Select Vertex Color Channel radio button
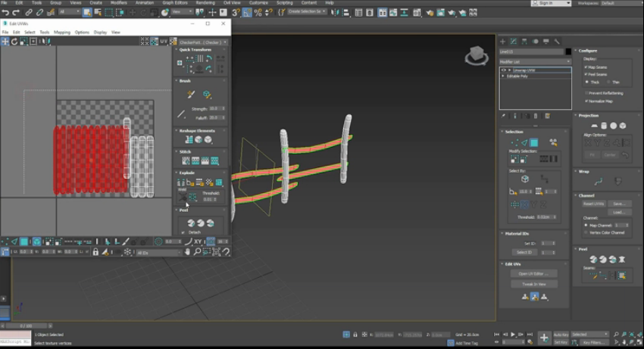 pos(586,233)
